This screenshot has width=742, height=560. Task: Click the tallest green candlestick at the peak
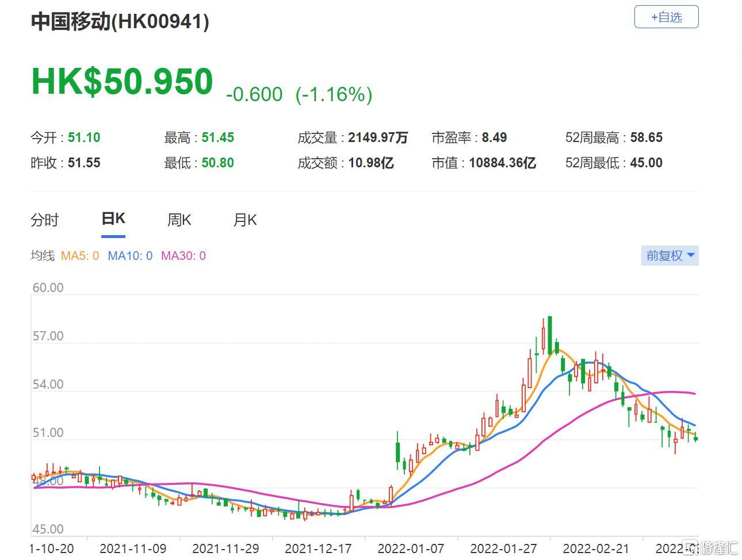pyautogui.click(x=550, y=335)
